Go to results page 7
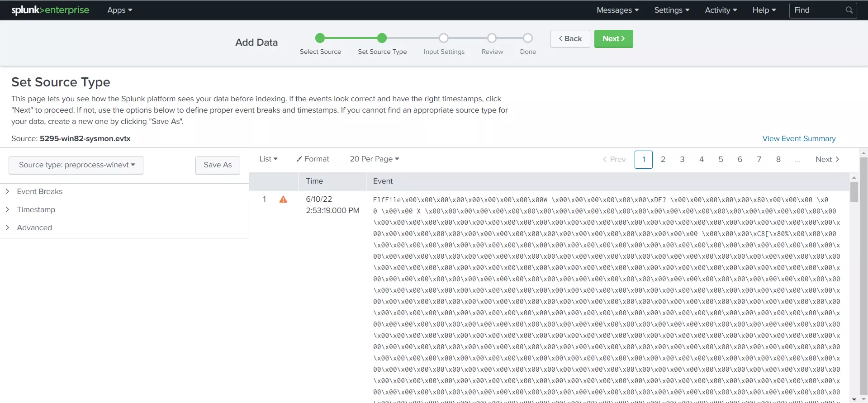868x403 pixels. [x=759, y=159]
